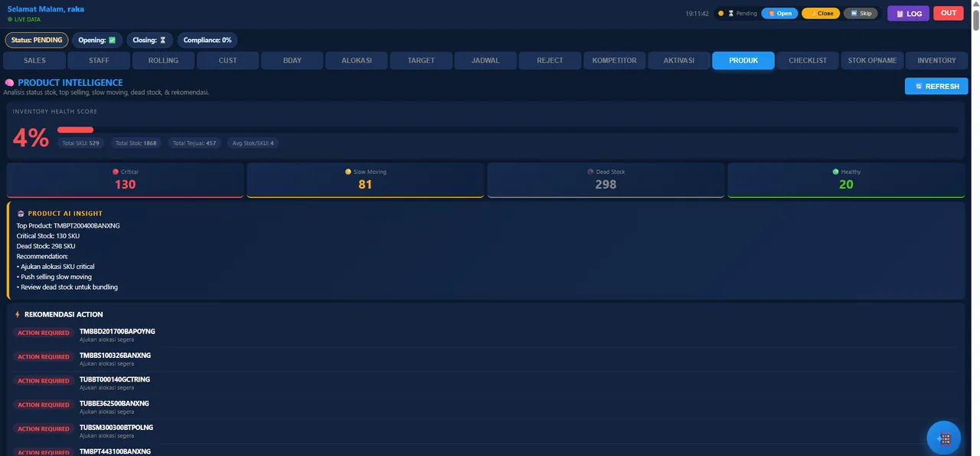This screenshot has width=980, height=456.
Task: Click the green Live Data indicator dot
Action: (10, 19)
